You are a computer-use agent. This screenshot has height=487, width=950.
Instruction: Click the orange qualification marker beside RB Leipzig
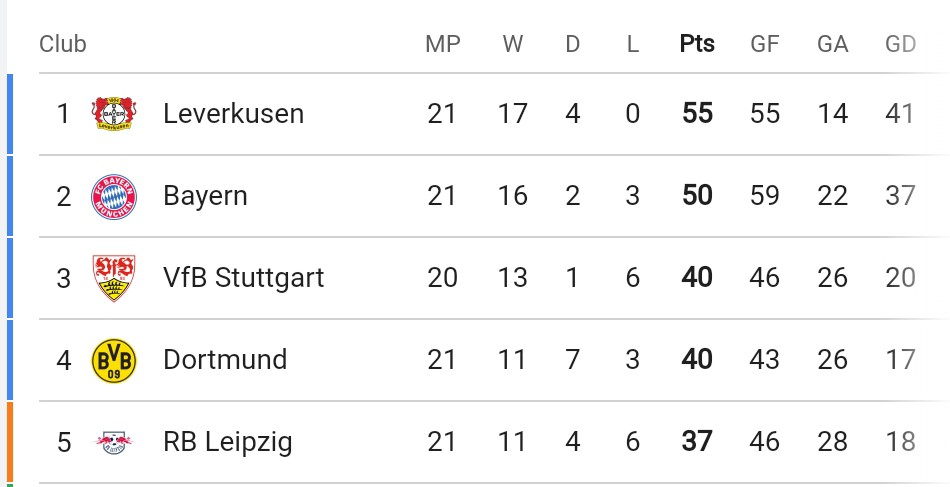pyautogui.click(x=10, y=442)
